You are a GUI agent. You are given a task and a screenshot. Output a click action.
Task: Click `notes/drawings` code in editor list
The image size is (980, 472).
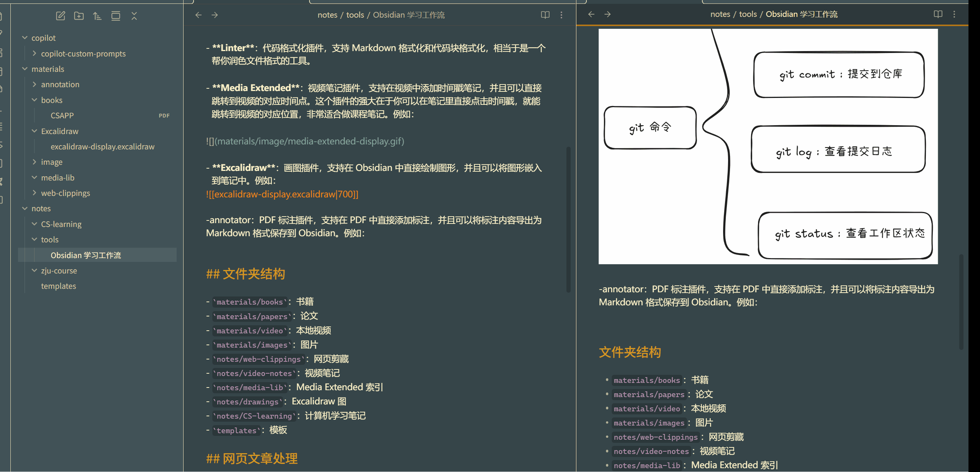coord(247,402)
